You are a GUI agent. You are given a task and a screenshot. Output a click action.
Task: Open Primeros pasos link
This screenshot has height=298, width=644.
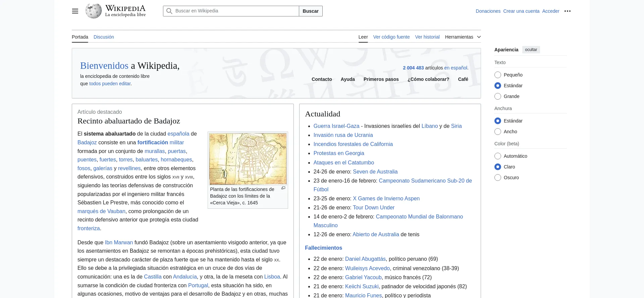click(x=381, y=79)
